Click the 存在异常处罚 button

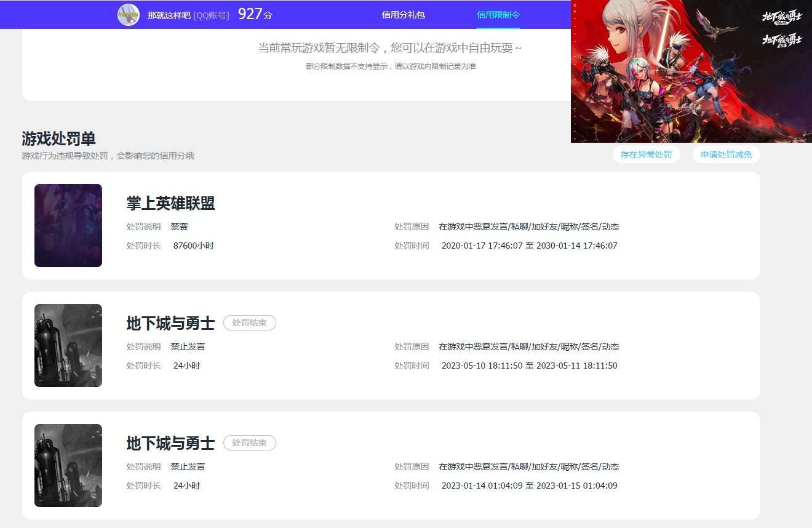(646, 154)
